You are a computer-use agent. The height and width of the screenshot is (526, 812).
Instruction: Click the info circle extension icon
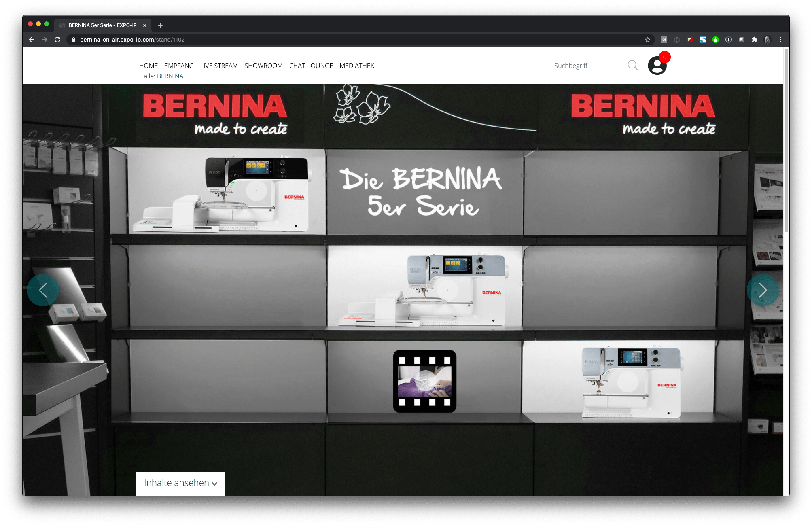[x=677, y=40]
